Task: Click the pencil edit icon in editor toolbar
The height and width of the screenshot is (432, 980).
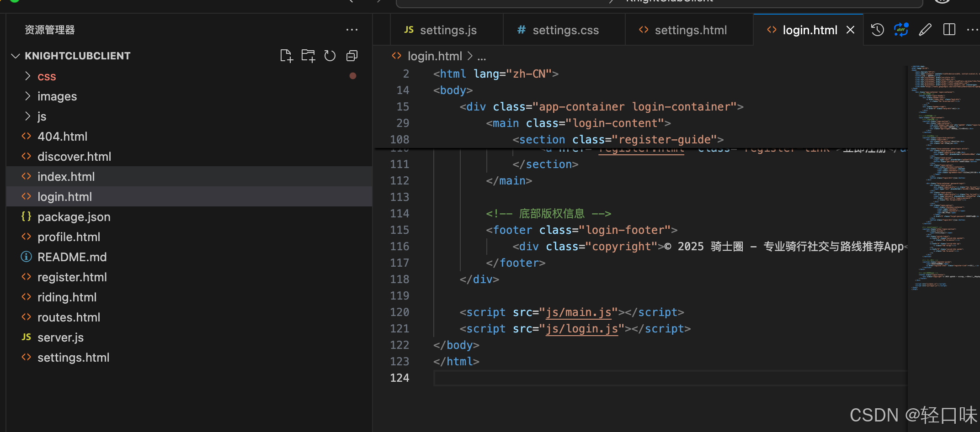Action: [925, 30]
